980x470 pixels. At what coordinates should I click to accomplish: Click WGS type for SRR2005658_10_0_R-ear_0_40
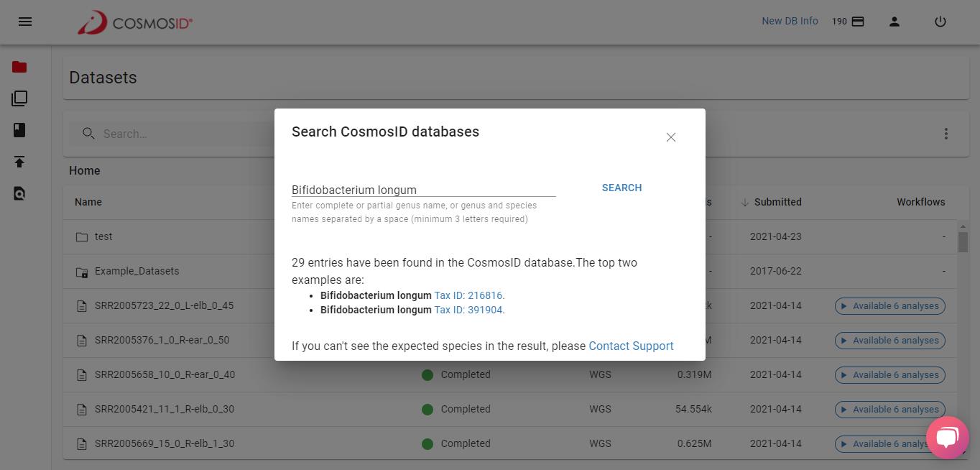(x=600, y=374)
